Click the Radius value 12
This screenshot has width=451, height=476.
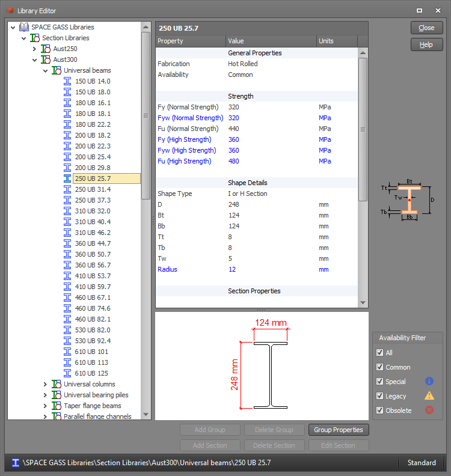coord(232,270)
